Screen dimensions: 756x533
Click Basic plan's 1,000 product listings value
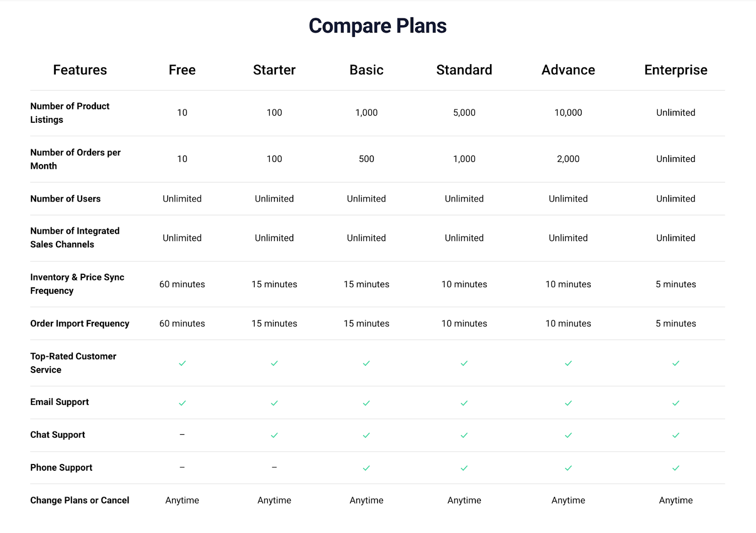coord(366,113)
